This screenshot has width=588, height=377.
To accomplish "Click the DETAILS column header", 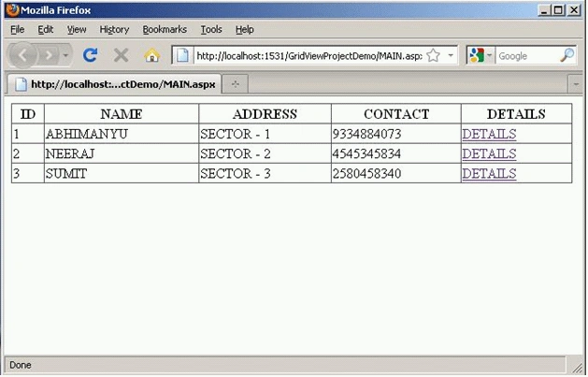I will tap(516, 114).
